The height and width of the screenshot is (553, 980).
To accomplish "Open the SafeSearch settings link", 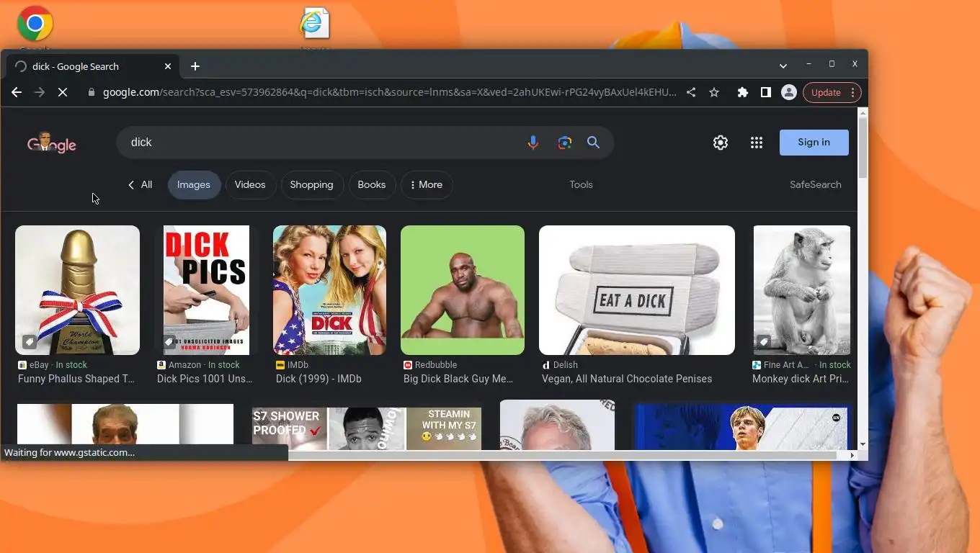I will 815,185.
